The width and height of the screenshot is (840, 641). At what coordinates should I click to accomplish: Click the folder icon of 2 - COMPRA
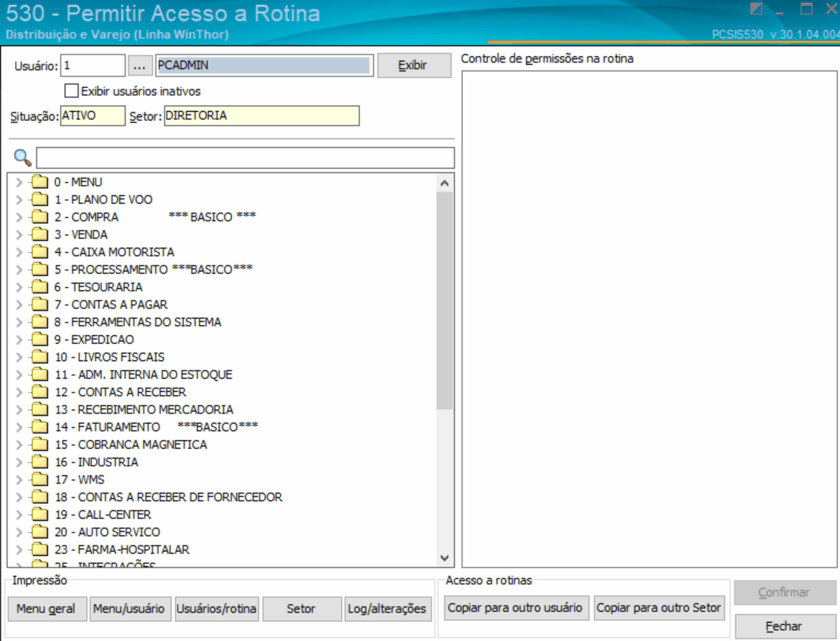pos(39,217)
